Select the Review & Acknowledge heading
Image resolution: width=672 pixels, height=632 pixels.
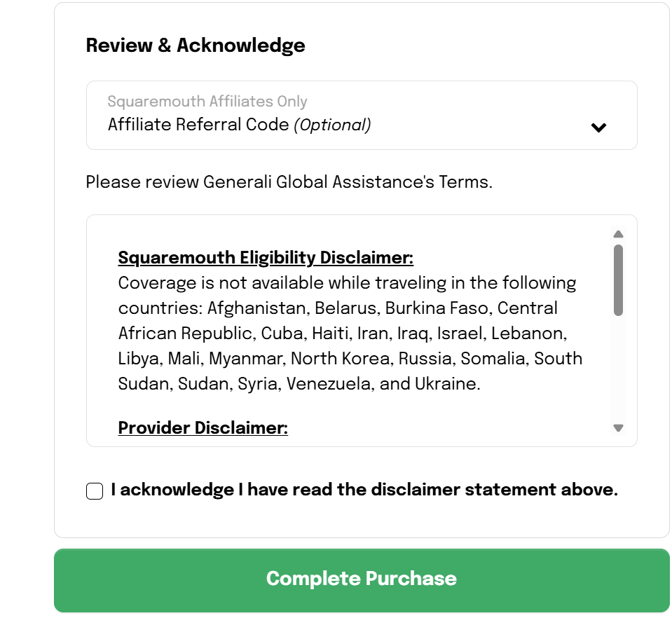click(x=195, y=45)
